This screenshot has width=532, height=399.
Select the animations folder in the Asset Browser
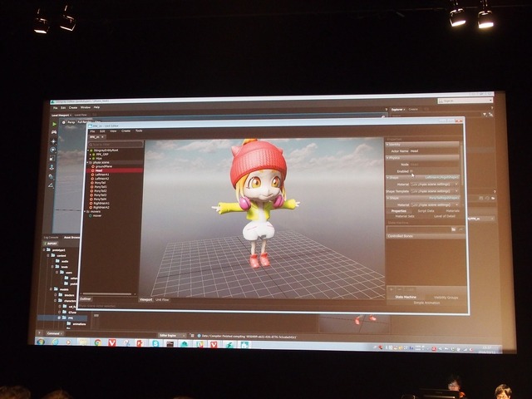point(79,324)
